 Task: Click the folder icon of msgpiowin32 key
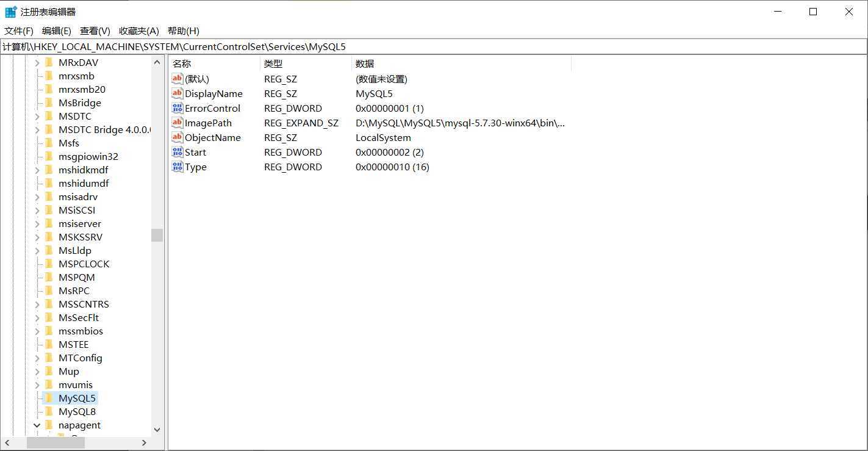coord(49,156)
